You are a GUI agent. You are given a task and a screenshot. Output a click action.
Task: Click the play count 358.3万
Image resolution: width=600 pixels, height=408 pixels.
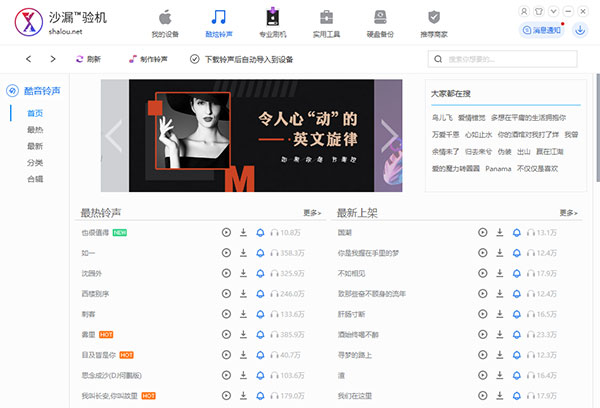click(292, 253)
